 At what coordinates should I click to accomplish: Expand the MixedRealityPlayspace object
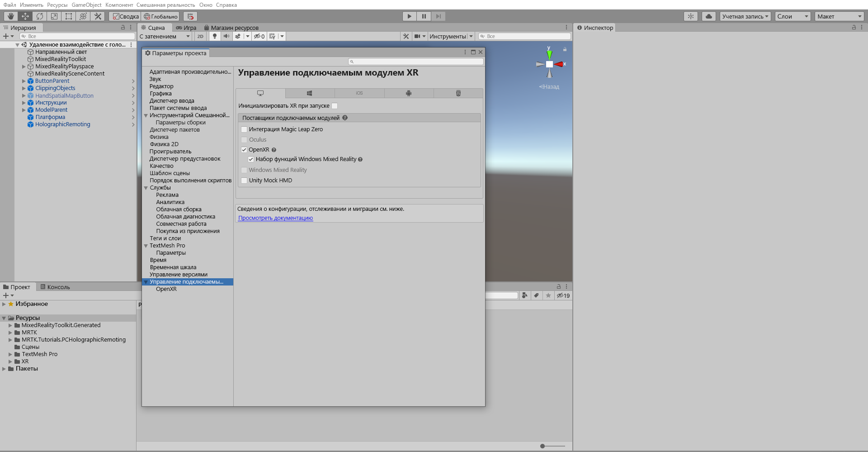pyautogui.click(x=24, y=67)
